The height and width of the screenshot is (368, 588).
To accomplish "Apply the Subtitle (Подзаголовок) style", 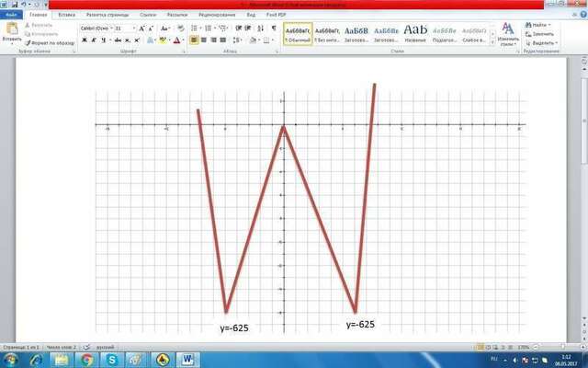I will pos(445,34).
